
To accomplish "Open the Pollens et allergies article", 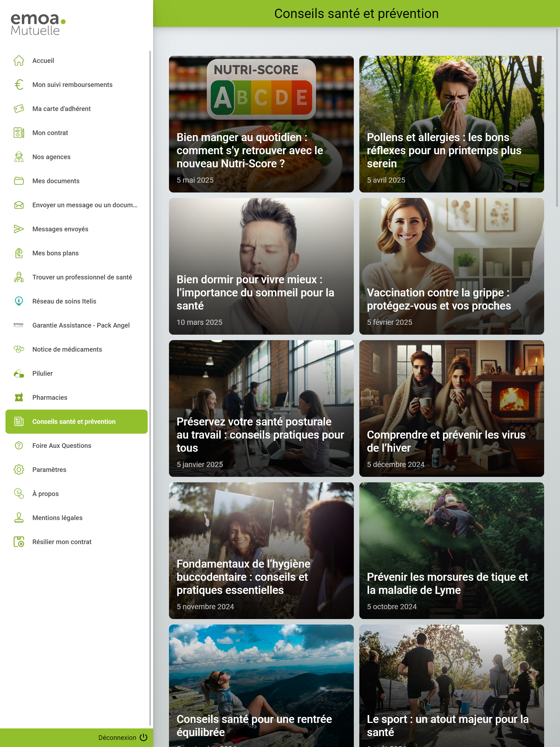I will [451, 124].
